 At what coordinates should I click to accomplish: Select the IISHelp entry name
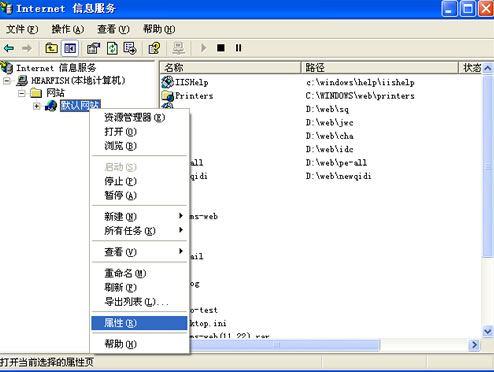[192, 82]
